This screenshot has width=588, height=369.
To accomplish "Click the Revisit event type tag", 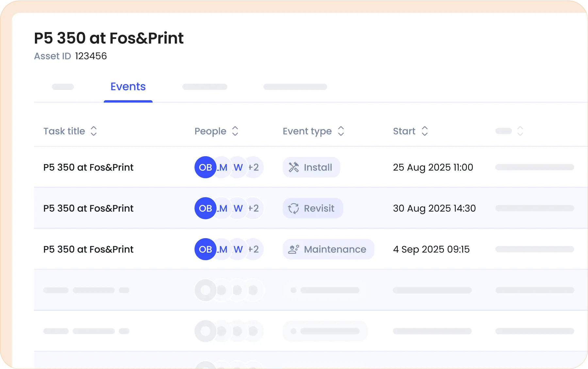I will point(313,208).
